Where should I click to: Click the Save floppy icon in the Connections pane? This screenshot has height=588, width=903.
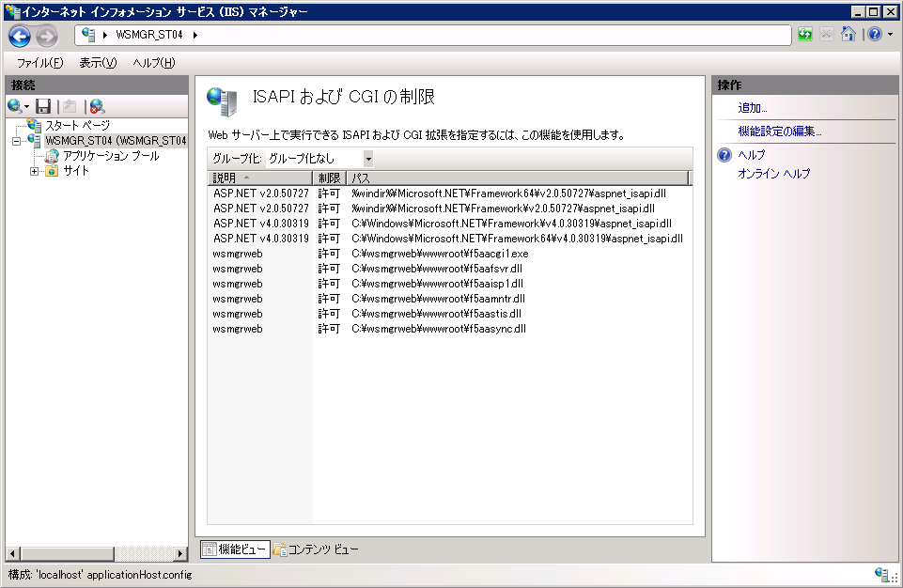click(43, 106)
